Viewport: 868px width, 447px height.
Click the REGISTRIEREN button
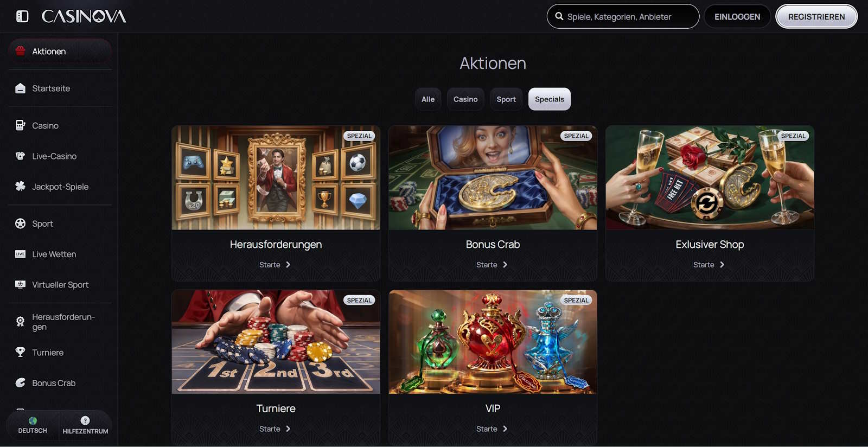pos(816,17)
